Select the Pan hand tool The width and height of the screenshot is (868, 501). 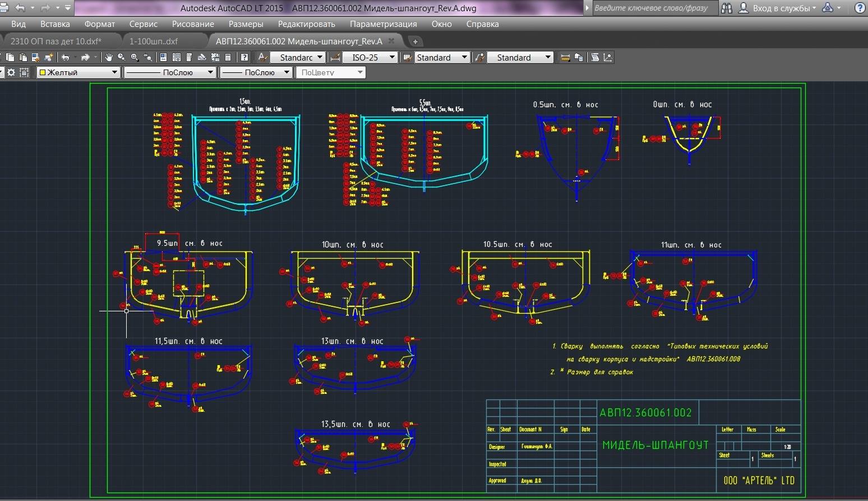(x=108, y=57)
